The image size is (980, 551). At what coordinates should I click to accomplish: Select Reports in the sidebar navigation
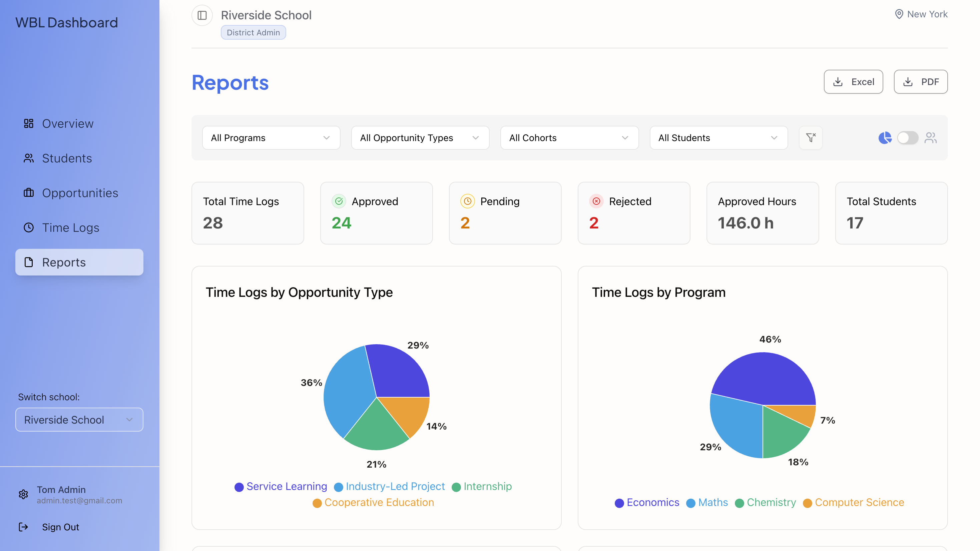click(63, 262)
